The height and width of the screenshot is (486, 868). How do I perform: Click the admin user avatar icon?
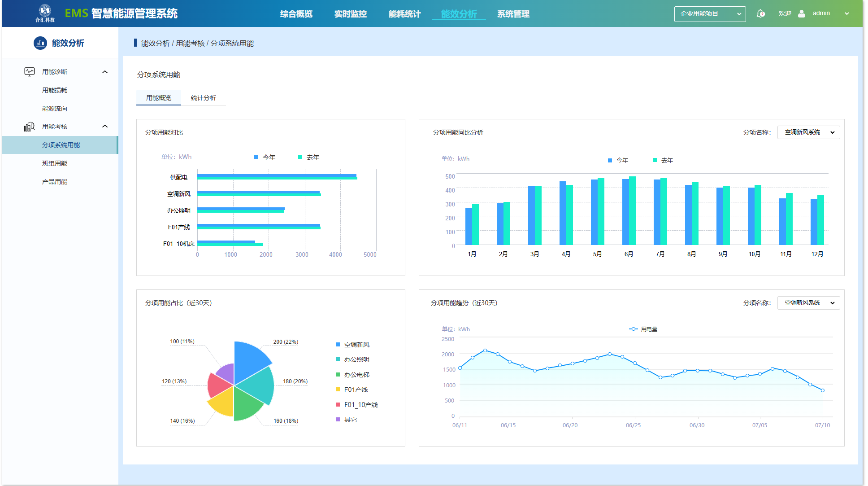click(802, 13)
